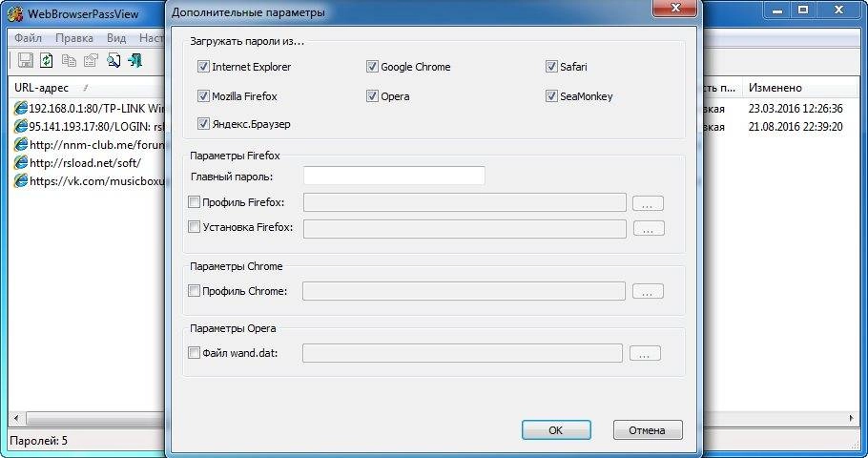Click the 23.03.2016 12:26:36 date cell
This screenshot has width=868, height=458.
tap(796, 108)
